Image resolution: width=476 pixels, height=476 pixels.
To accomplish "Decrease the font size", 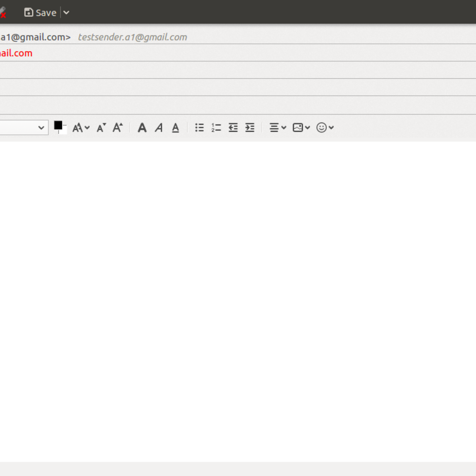I will (x=101, y=127).
